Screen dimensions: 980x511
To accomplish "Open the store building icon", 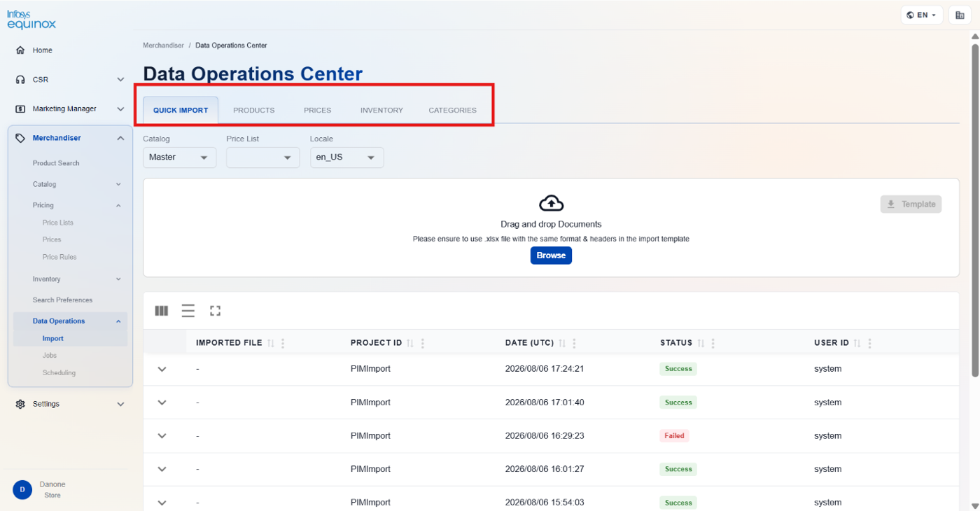I will pos(960,15).
